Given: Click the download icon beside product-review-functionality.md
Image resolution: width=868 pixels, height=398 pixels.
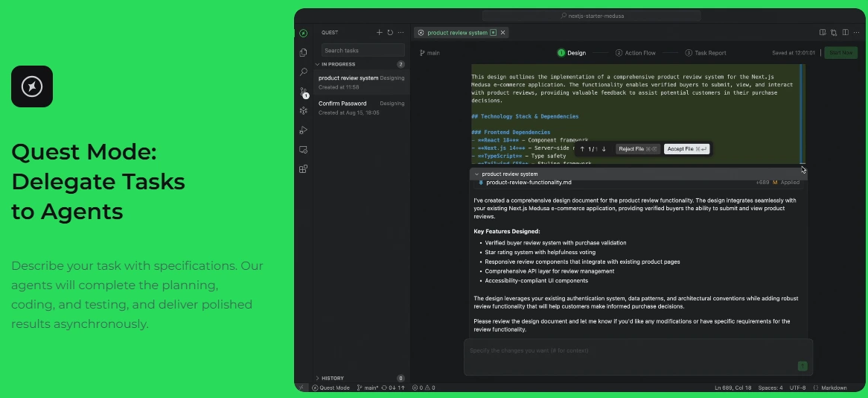Looking at the screenshot, I should tap(480, 183).
